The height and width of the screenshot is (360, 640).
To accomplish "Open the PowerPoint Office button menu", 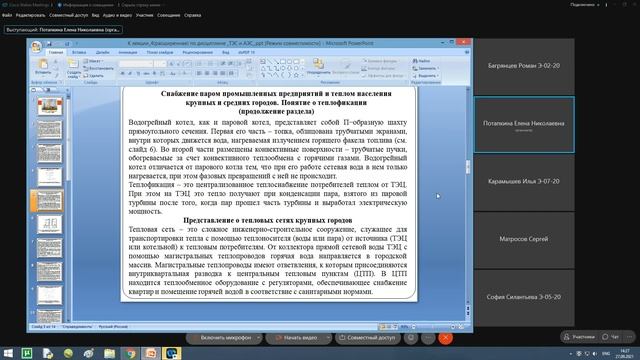I will (x=36, y=47).
